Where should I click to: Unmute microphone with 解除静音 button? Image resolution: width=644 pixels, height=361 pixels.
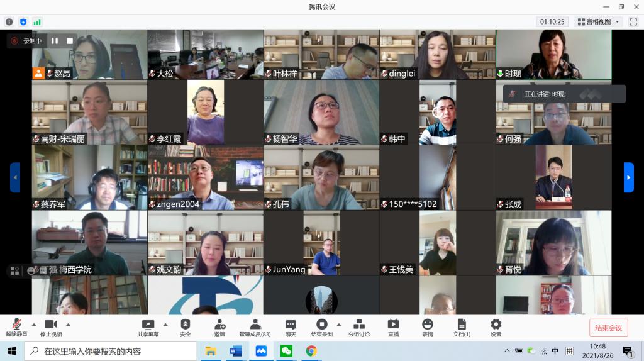16,327
